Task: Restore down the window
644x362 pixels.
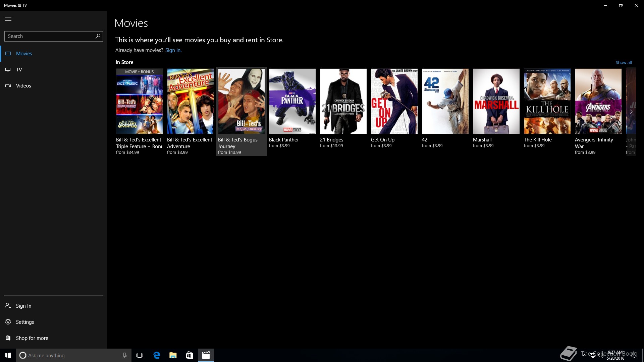Action: pos(621,5)
